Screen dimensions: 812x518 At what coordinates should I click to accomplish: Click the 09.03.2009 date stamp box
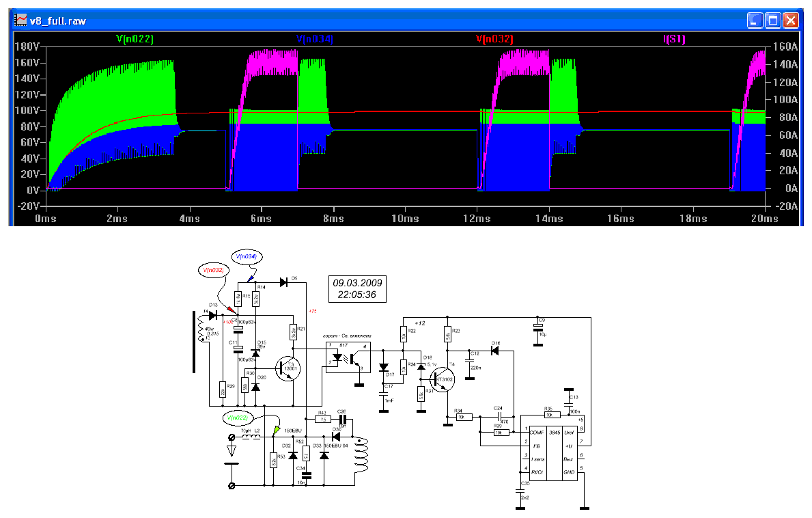click(358, 289)
